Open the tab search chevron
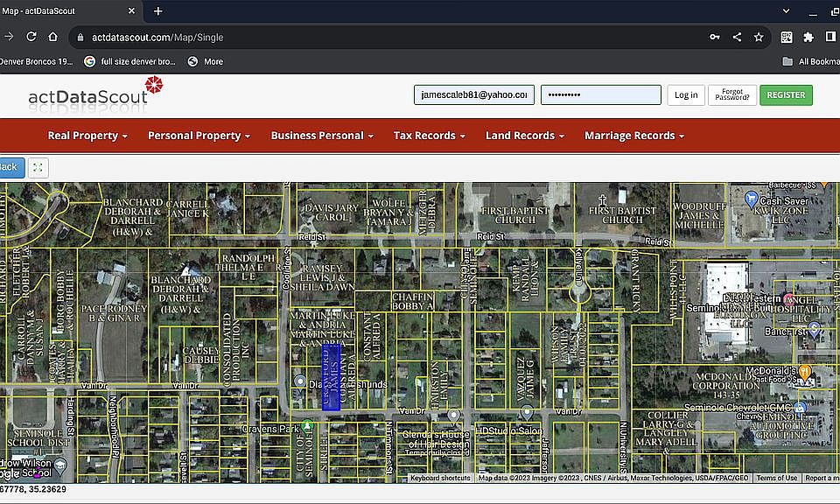Image resolution: width=840 pixels, height=504 pixels. click(x=786, y=10)
